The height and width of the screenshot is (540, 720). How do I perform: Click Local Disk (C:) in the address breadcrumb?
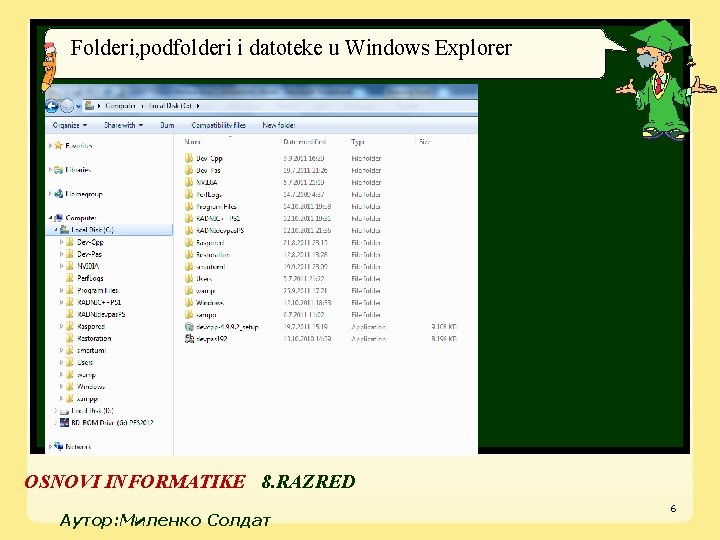[170, 106]
